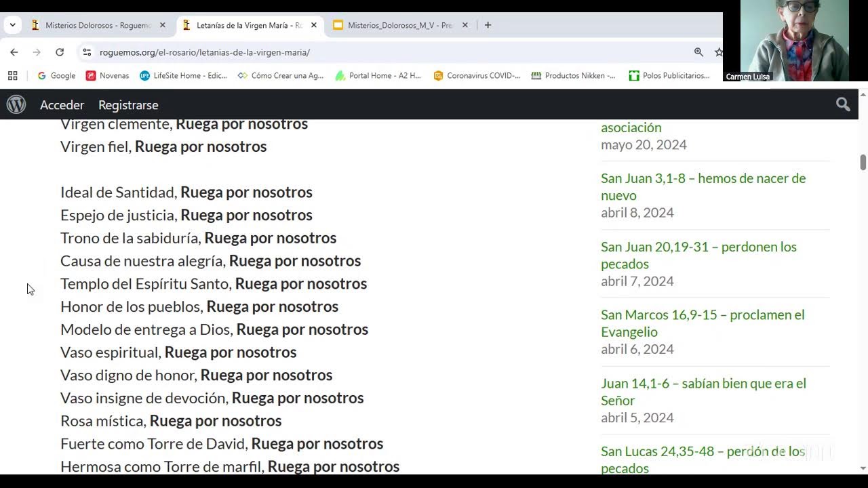The height and width of the screenshot is (488, 868).
Task: Reload the current page
Action: click(x=60, y=52)
